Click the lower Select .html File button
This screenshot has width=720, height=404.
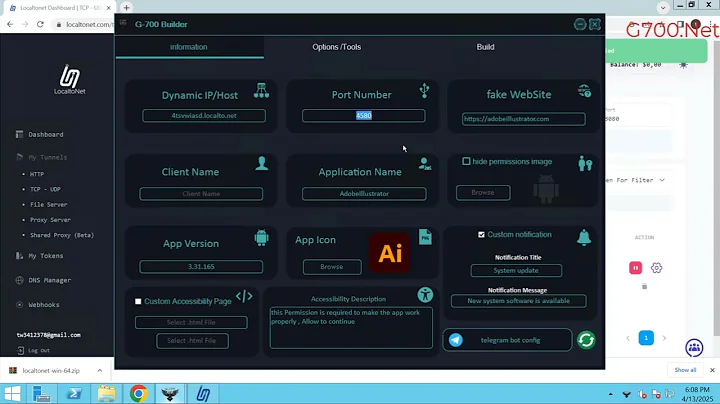coord(192,341)
